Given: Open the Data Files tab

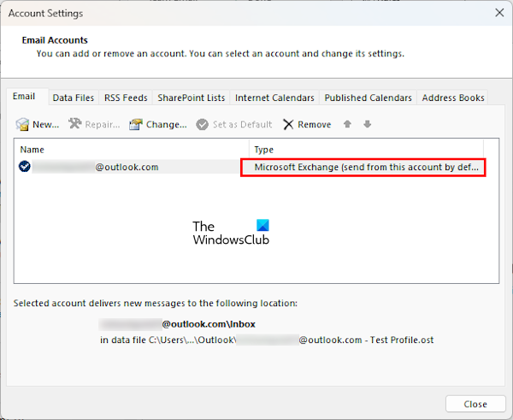Looking at the screenshot, I should pos(74,98).
